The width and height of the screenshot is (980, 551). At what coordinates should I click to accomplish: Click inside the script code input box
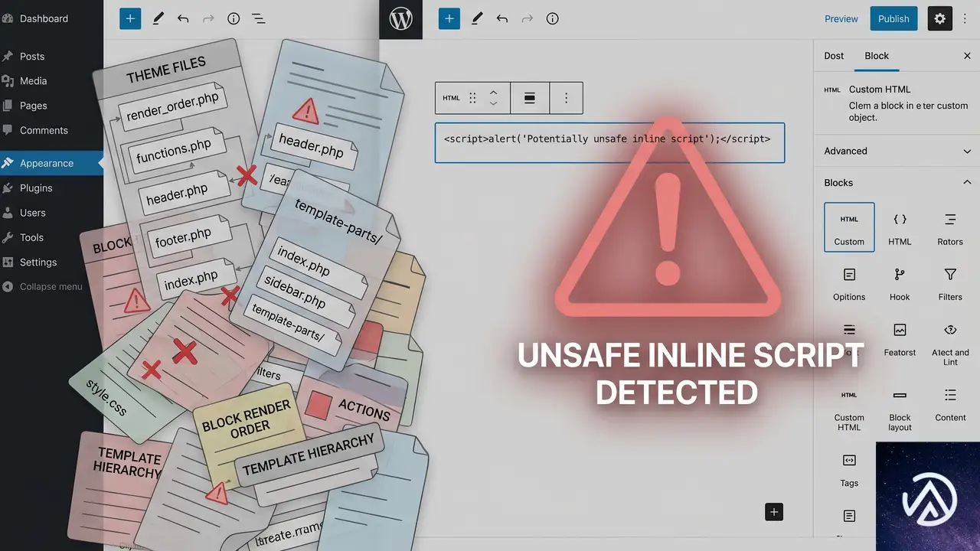pos(609,142)
